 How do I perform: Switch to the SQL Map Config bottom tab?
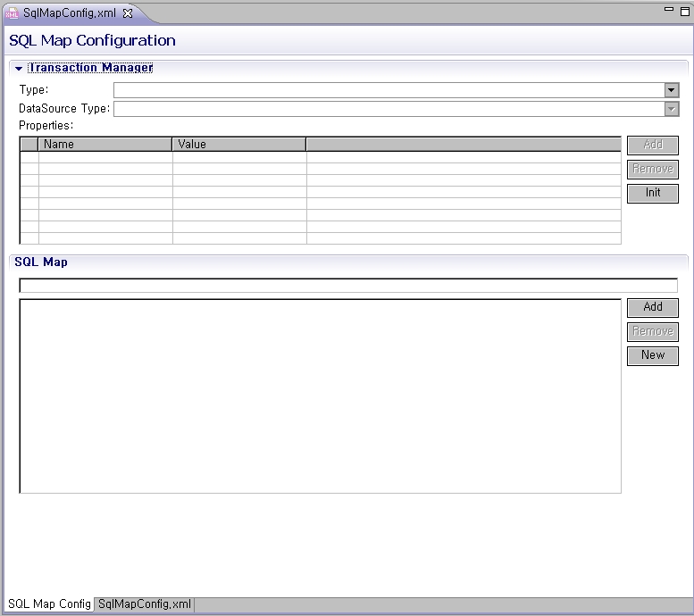point(49,604)
